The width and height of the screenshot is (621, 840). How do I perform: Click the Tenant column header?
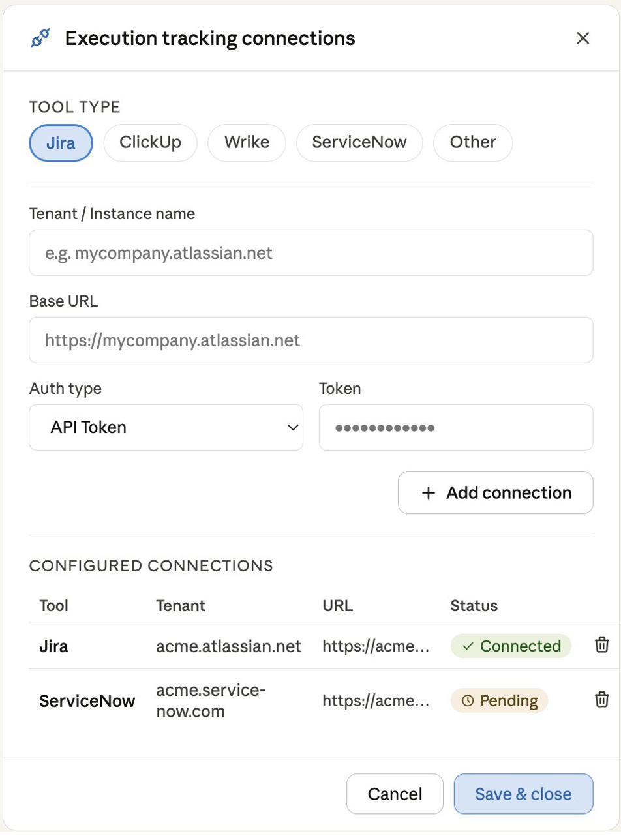(x=181, y=605)
